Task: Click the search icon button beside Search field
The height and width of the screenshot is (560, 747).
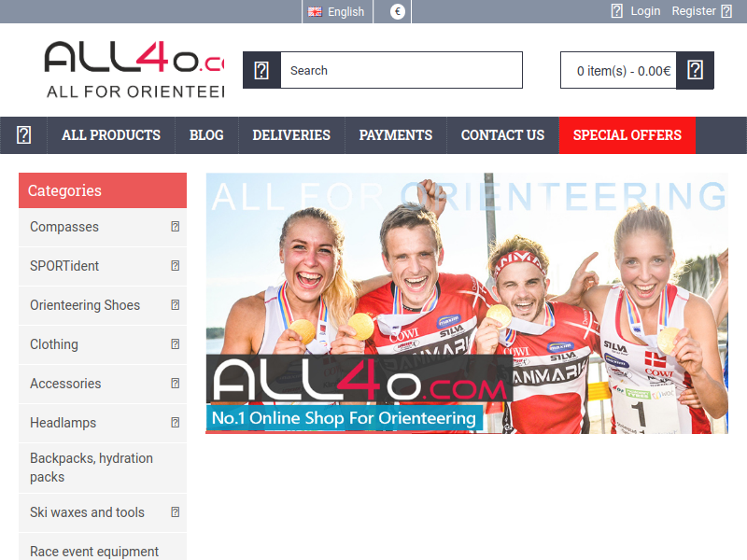Action: 261,71
